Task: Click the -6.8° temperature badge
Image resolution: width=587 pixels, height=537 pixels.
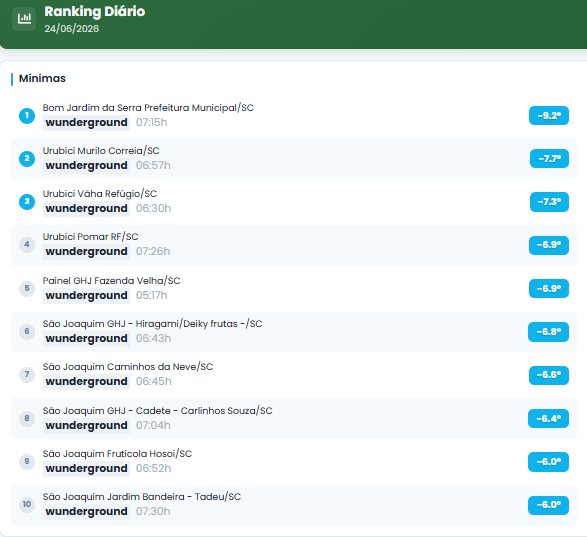Action: (x=548, y=332)
